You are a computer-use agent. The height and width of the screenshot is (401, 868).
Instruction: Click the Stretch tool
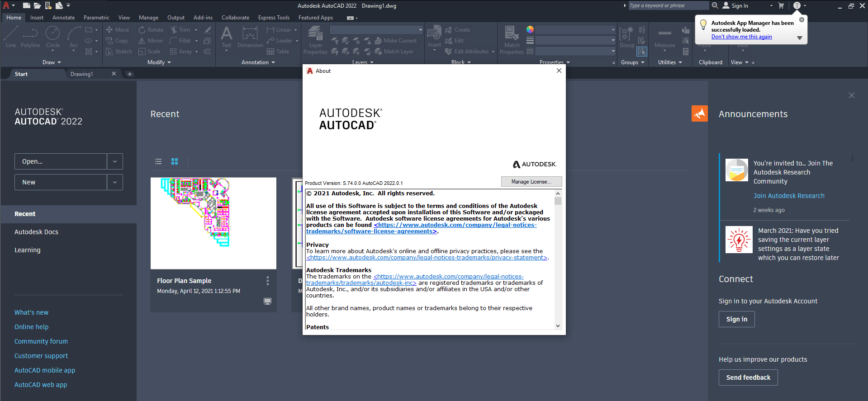(x=119, y=52)
